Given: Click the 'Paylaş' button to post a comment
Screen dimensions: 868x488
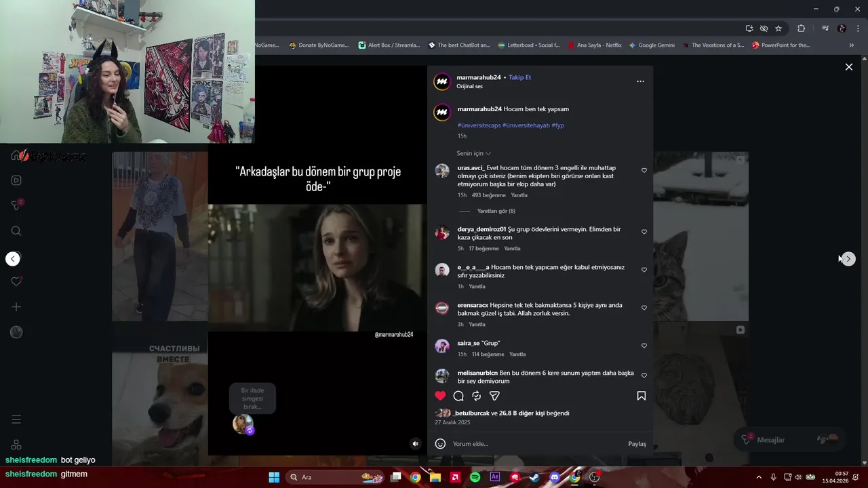Looking at the screenshot, I should (x=637, y=444).
